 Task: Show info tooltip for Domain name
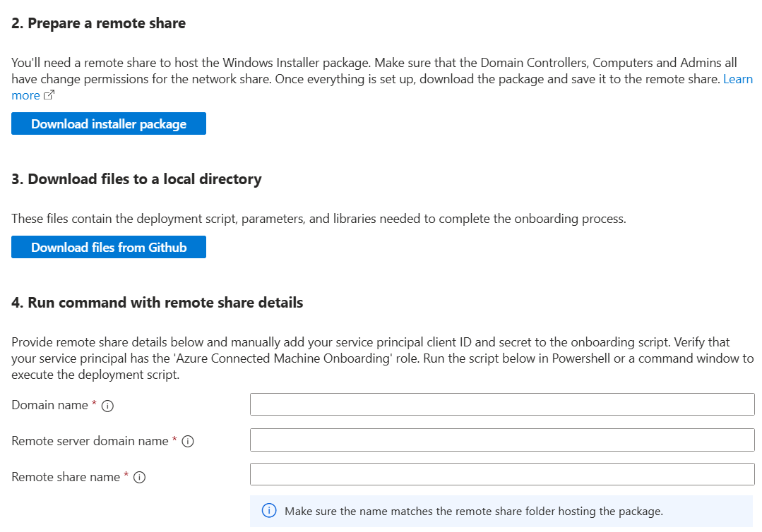click(x=107, y=406)
